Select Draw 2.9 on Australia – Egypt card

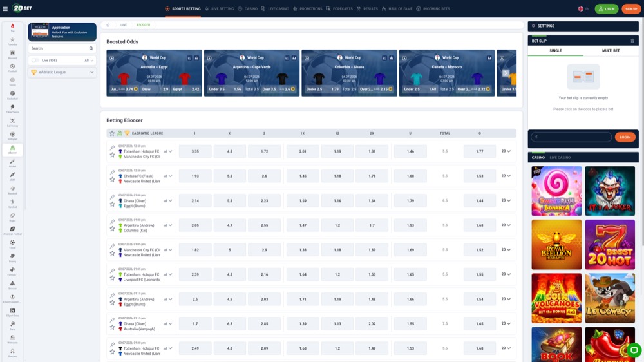[x=155, y=89]
